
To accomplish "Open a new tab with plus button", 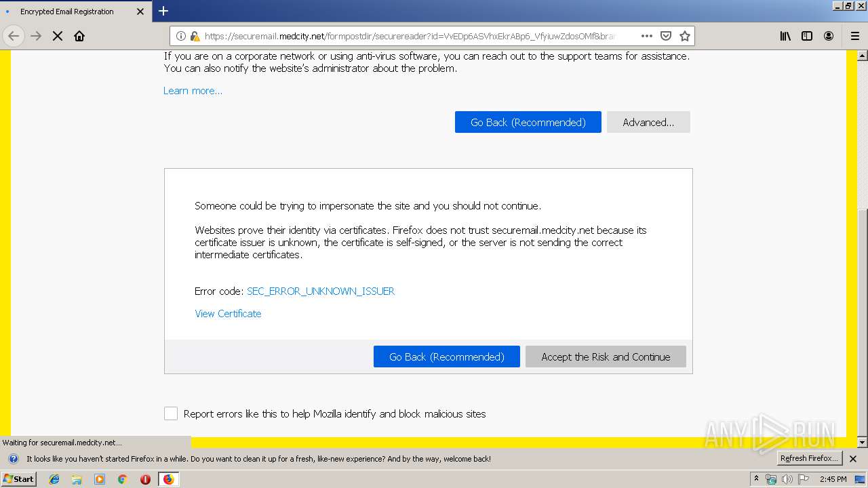I will (163, 11).
